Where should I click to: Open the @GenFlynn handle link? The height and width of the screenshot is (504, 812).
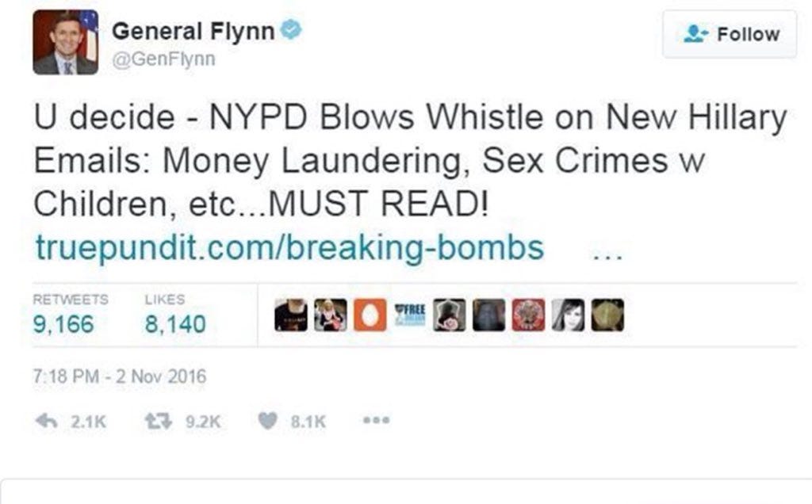click(x=163, y=59)
